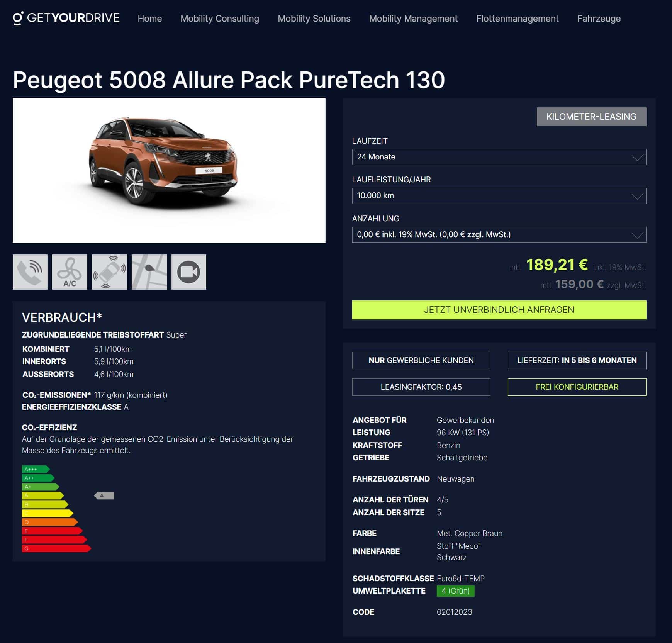Screen dimensions: 672x643
Task: Expand the Laufleistung 10.000 km dropdown
Action: tap(499, 196)
